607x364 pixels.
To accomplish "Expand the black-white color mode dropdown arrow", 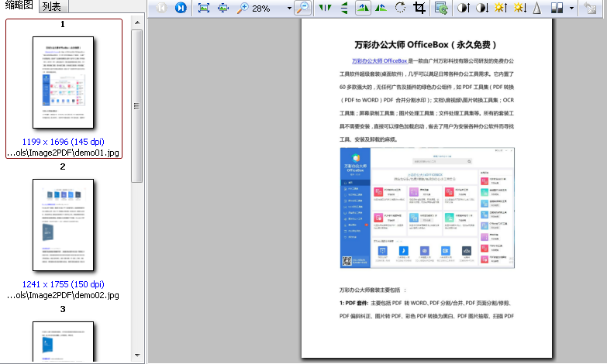I will tap(571, 9).
